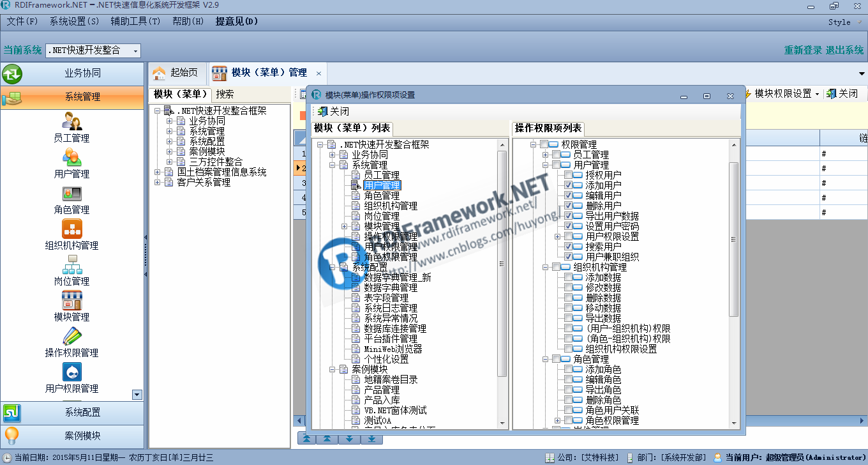The image size is (868, 465).
Task: Open the 文件(F) menu
Action: (22, 21)
